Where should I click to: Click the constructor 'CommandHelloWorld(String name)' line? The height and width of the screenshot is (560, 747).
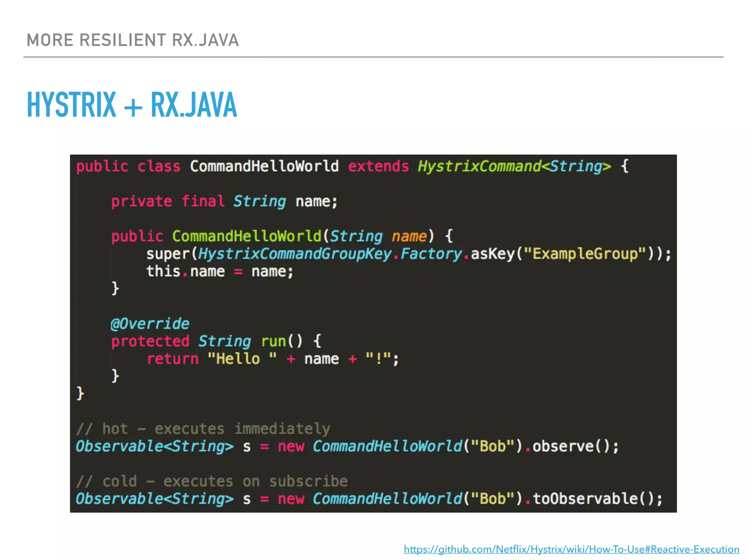pyautogui.click(x=282, y=237)
